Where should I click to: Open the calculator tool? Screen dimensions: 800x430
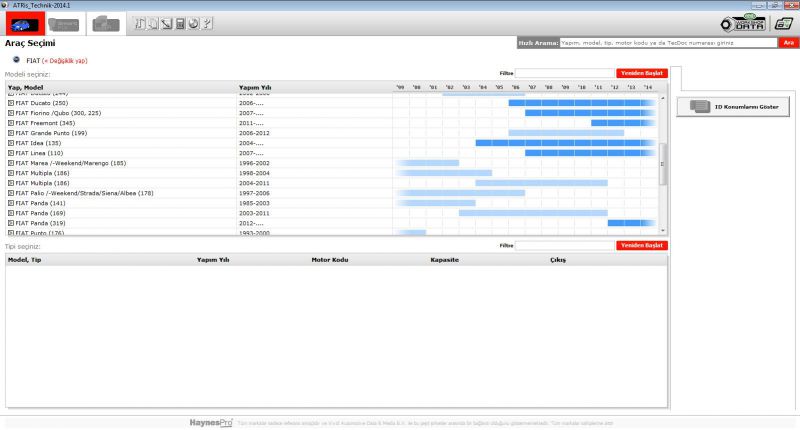pyautogui.click(x=180, y=23)
